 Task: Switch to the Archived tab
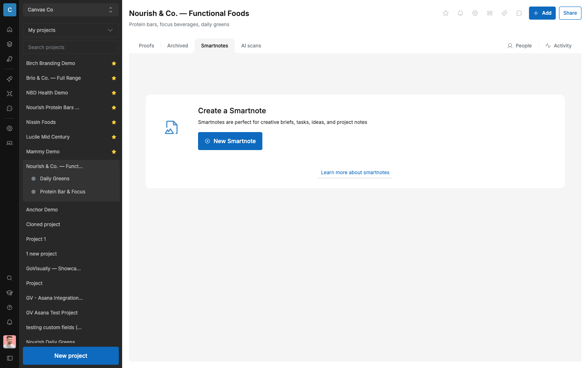pyautogui.click(x=178, y=46)
